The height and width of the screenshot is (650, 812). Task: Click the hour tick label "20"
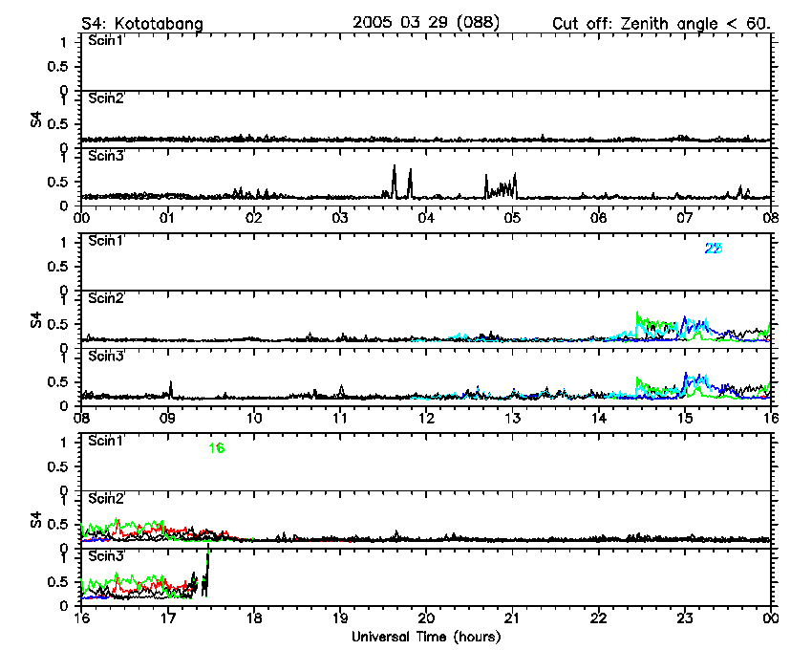click(x=426, y=618)
